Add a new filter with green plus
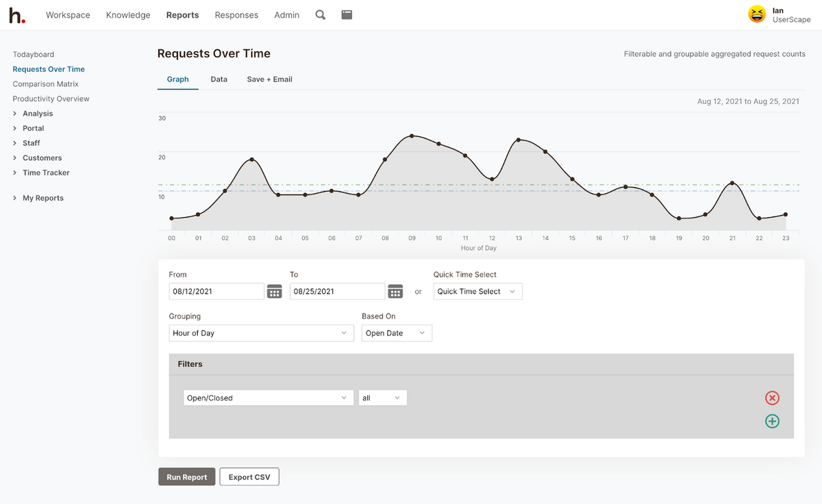The width and height of the screenshot is (822, 504). point(772,421)
